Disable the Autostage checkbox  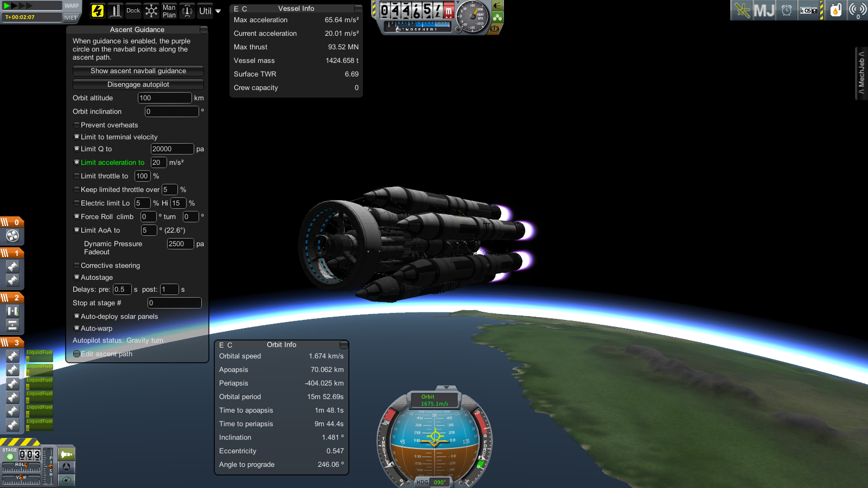coord(76,278)
